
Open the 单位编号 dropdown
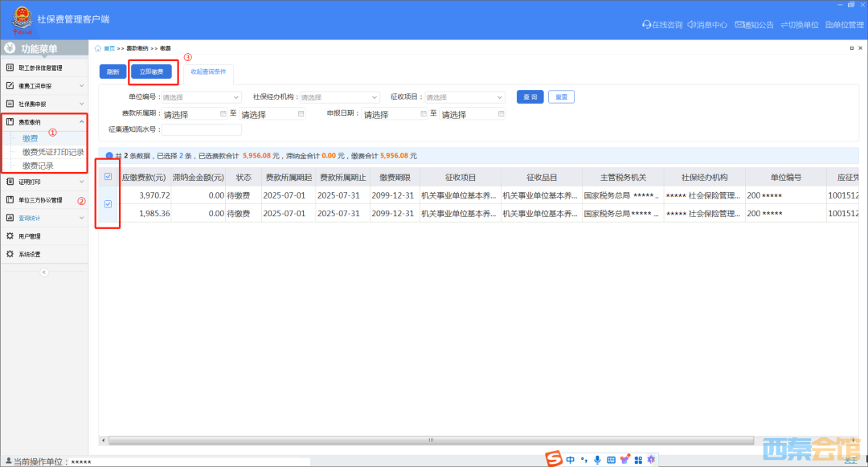coord(201,97)
